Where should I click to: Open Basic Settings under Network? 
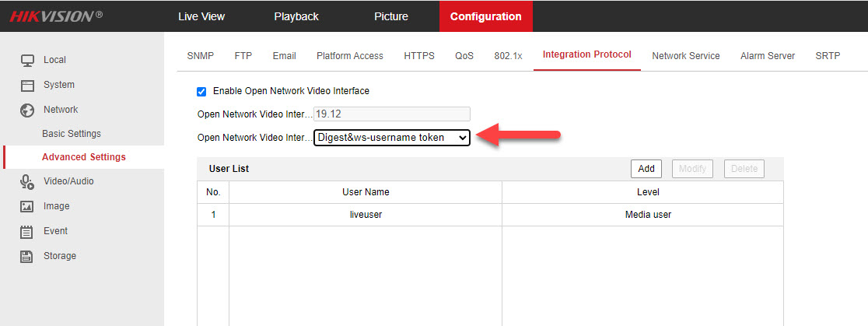[x=72, y=134]
